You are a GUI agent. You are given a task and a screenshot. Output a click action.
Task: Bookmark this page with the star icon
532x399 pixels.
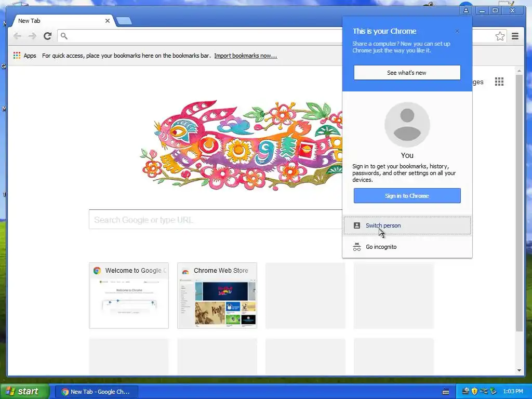(500, 36)
